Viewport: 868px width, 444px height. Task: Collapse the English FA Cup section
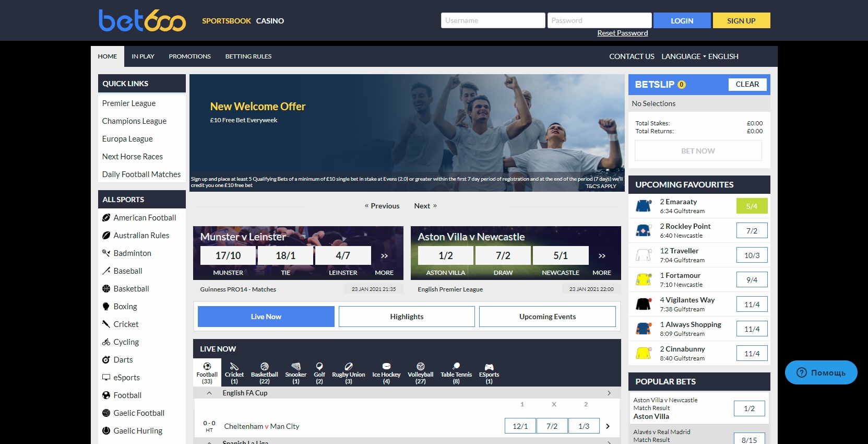(209, 393)
